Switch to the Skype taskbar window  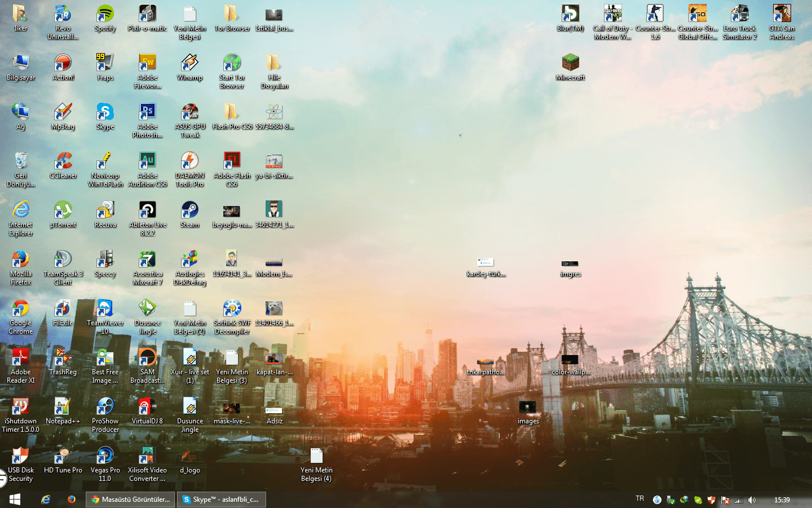pyautogui.click(x=221, y=500)
